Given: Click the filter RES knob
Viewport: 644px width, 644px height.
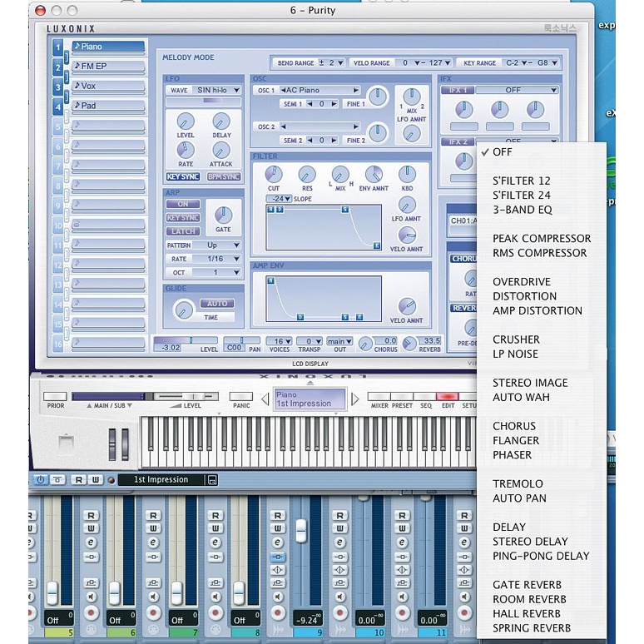Looking at the screenshot, I should coord(307,174).
